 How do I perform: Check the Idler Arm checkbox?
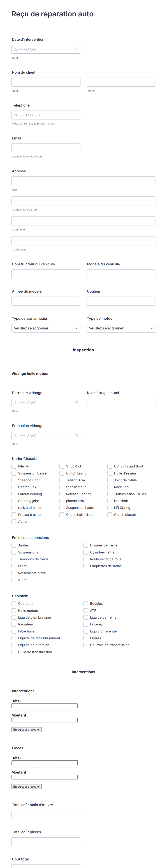point(14,466)
